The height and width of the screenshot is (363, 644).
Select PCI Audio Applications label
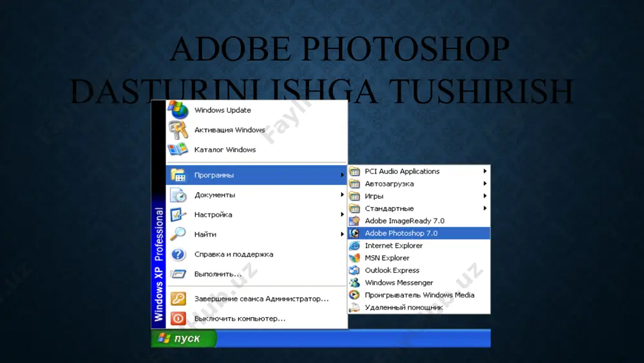[402, 172]
